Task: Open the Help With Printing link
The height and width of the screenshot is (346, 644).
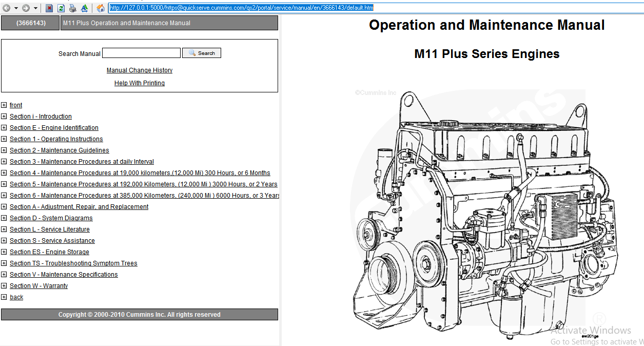Action: point(140,83)
